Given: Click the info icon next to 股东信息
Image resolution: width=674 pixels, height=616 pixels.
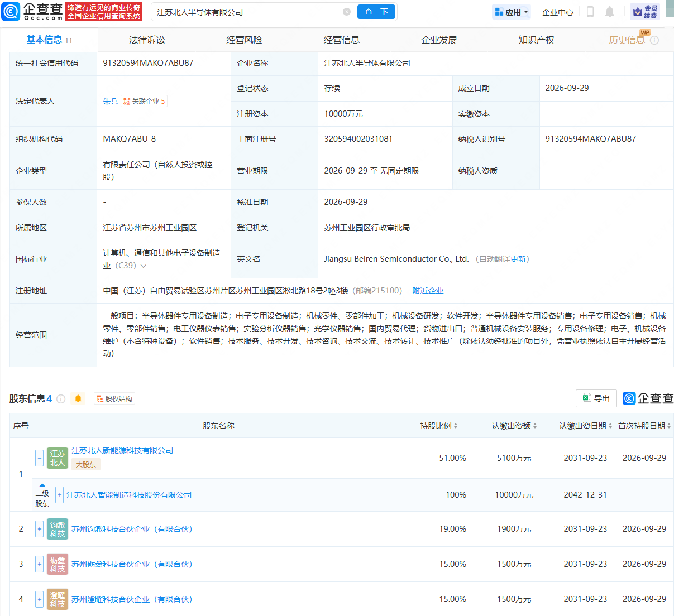Looking at the screenshot, I should tap(61, 399).
